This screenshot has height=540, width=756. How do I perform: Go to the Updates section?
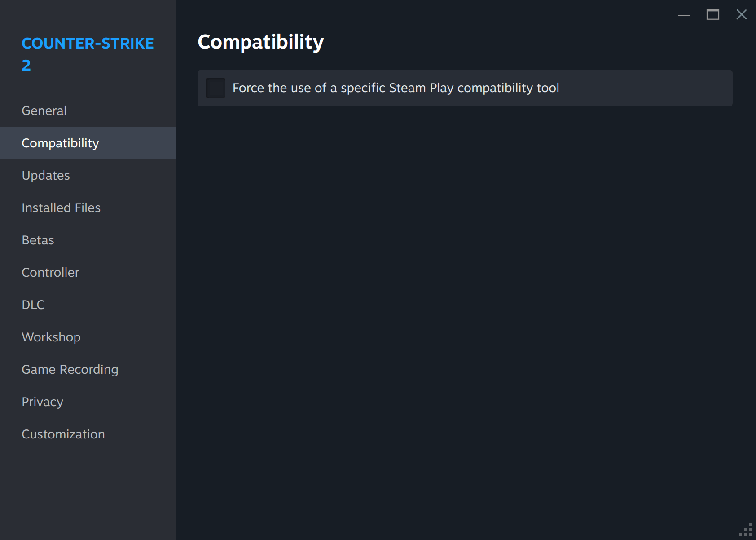tap(46, 175)
